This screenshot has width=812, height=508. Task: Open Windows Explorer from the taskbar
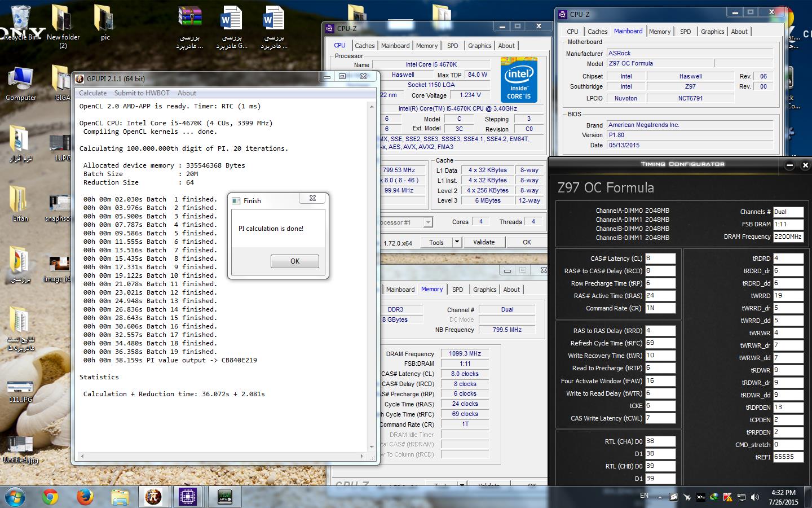[119, 497]
